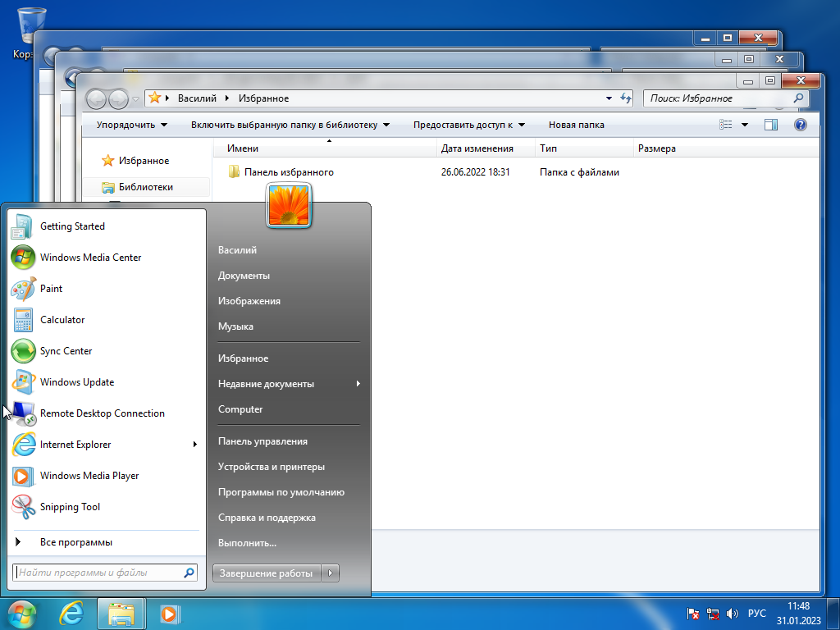Open the address bar history dropdown
Image resolution: width=840 pixels, height=630 pixels.
click(x=609, y=98)
